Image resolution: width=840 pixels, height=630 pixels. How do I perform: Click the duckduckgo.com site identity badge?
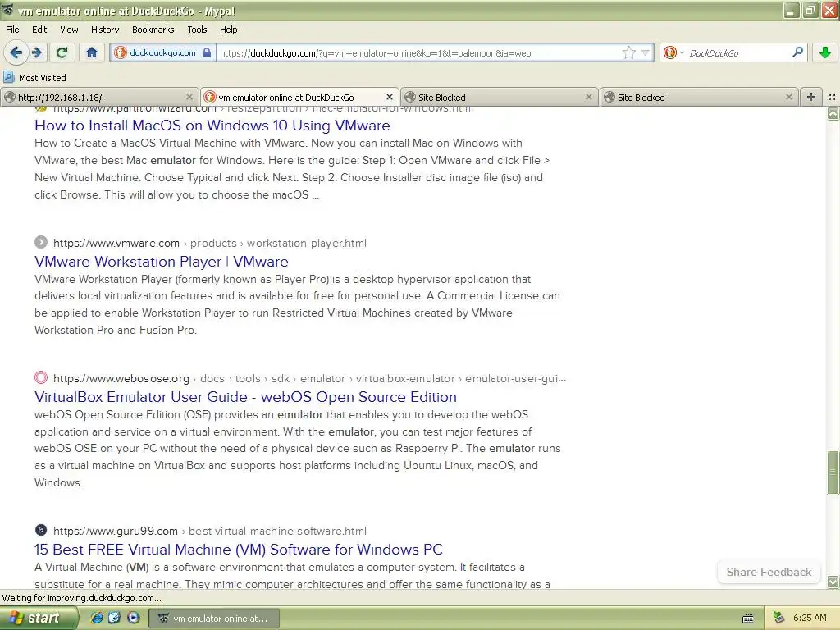163,53
